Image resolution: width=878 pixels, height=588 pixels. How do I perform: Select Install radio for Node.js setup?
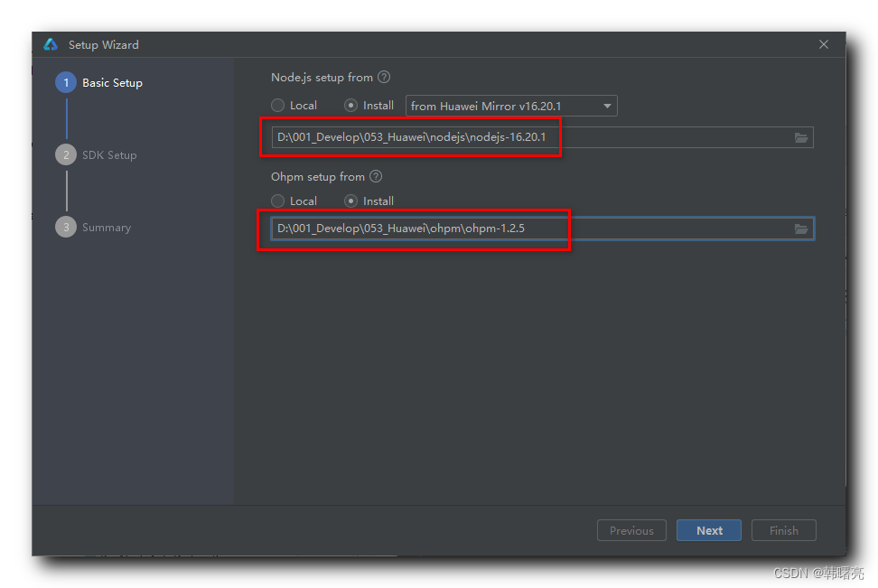point(351,106)
